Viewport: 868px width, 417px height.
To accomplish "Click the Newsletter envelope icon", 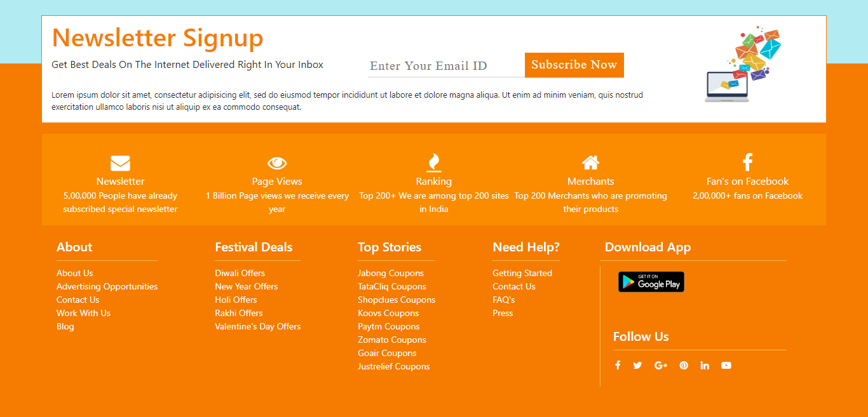I will 120,162.
